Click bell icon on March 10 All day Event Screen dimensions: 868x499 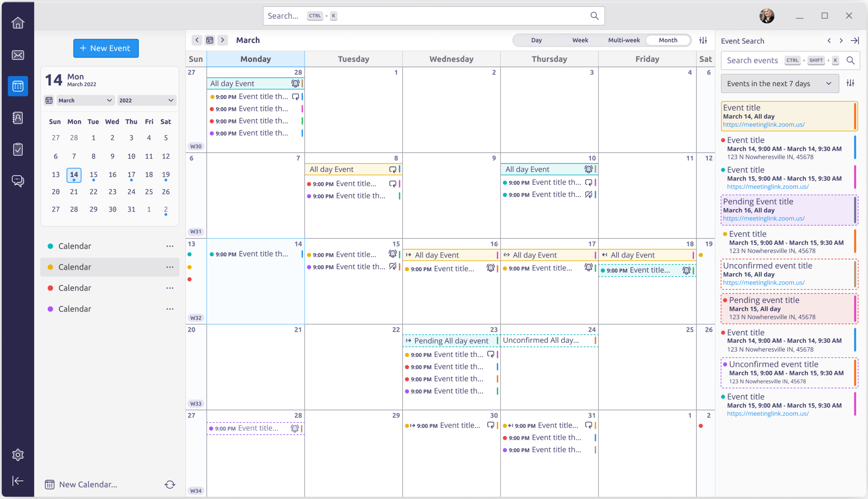[588, 169]
